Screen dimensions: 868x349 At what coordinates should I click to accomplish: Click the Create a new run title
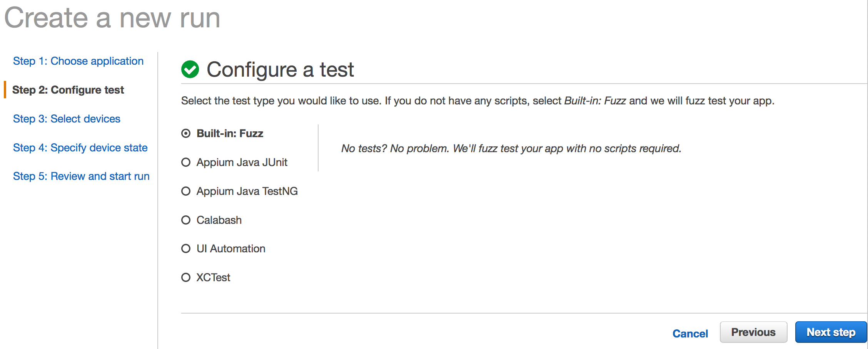point(112,18)
